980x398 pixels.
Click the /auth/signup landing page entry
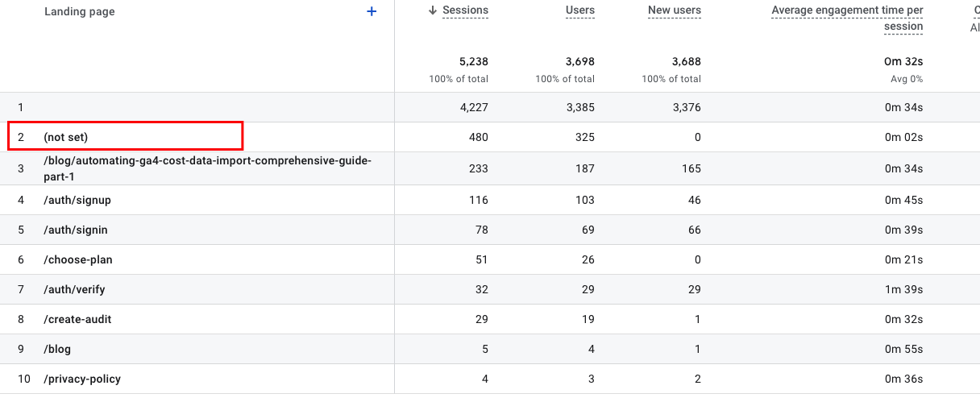click(x=77, y=200)
